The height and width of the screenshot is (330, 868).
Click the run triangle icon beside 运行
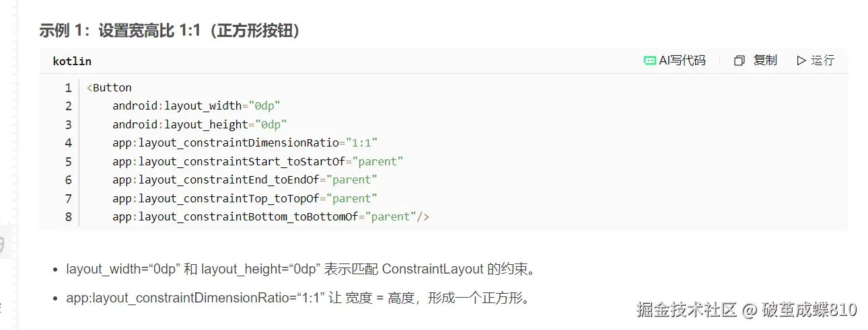pos(801,60)
